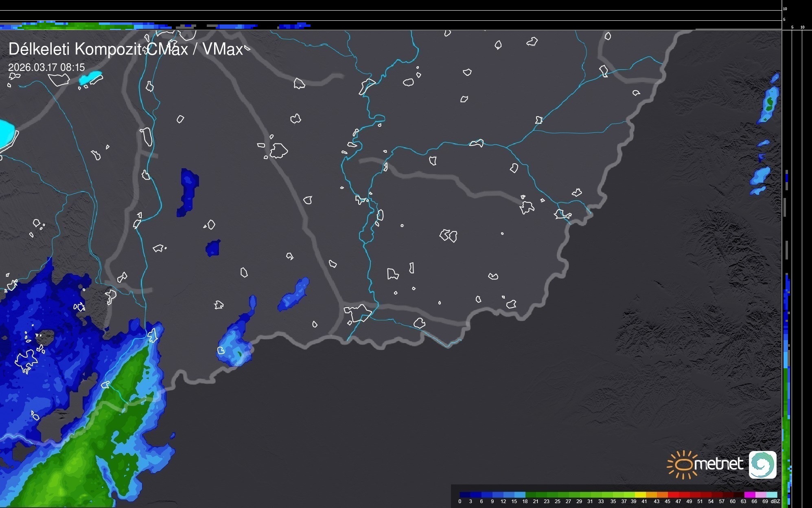
Task: Click the small dark-blue square-shaped echo
Action: [213, 248]
